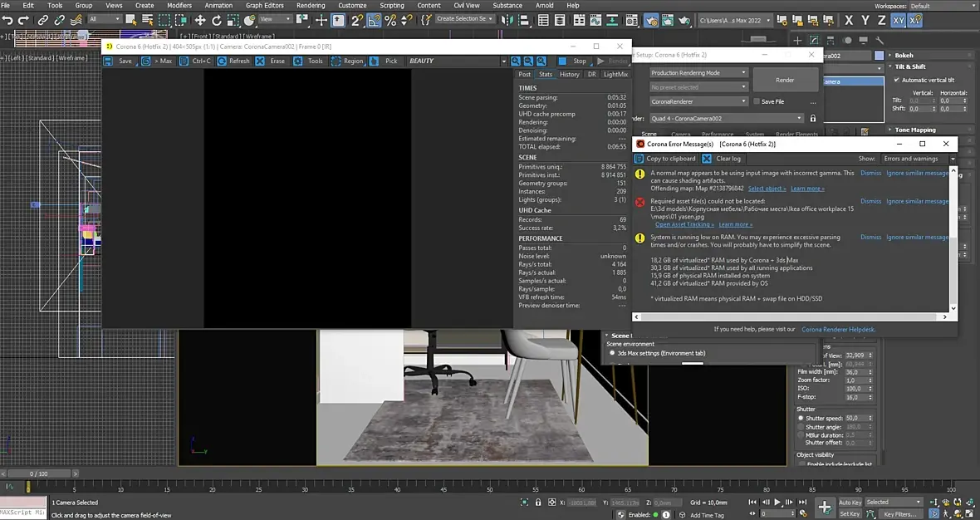Select the Shutter speed radio button
Image resolution: width=980 pixels, height=520 pixels.
[x=801, y=418]
